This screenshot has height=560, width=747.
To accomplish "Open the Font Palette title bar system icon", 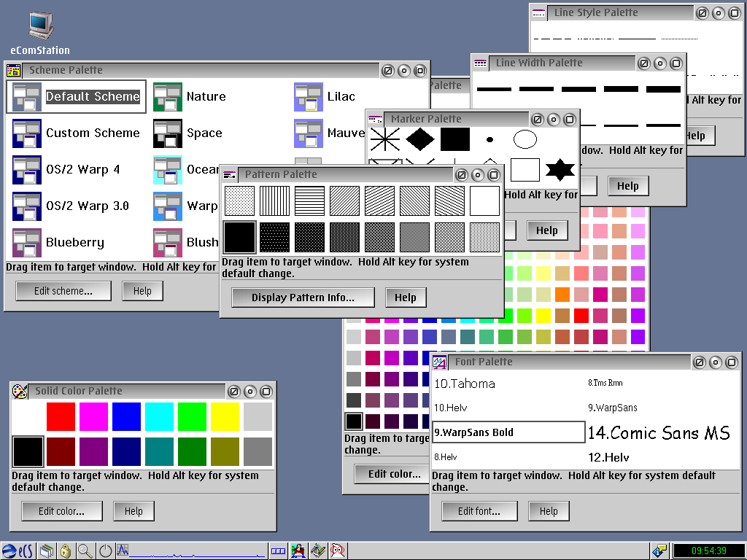I will click(439, 362).
